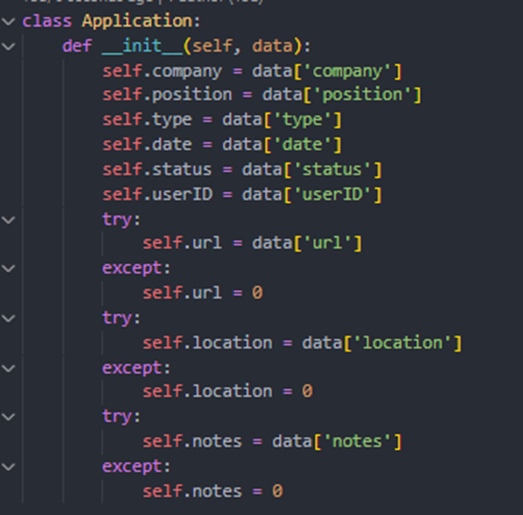This screenshot has width=523, height=515.
Task: Click on the 'position' string key
Action: 363,95
